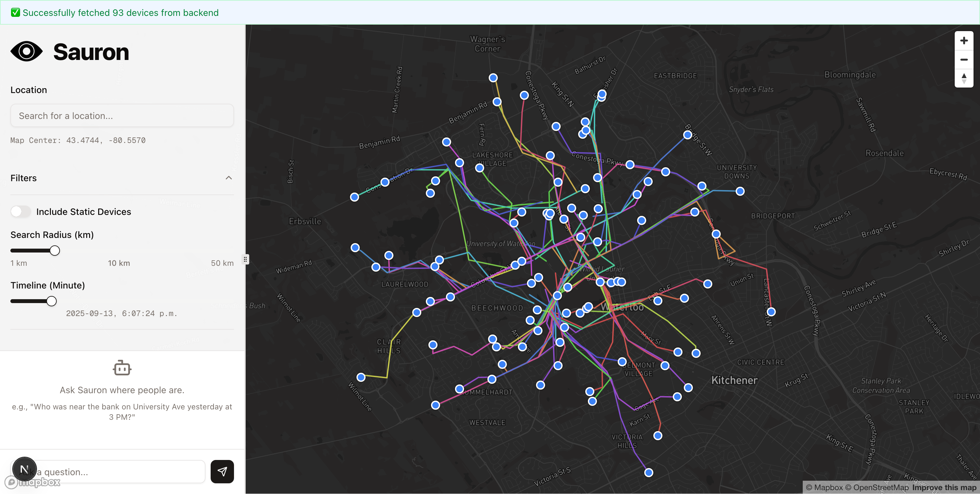
Task: Open the Improve this map link
Action: [x=944, y=488]
